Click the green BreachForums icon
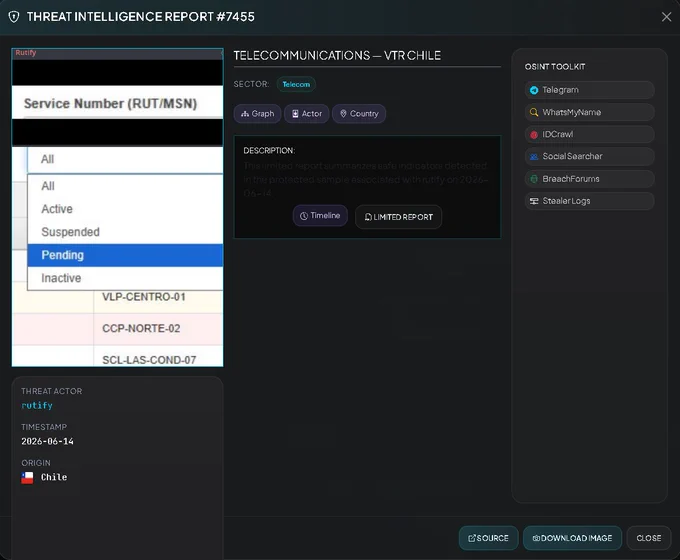Screen dimensions: 680x560 click(x=534, y=179)
